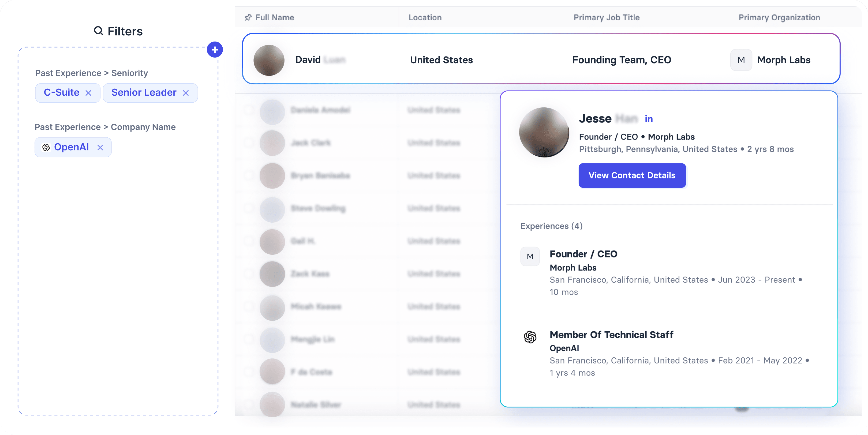Click the Filters search magnifier icon

(98, 31)
